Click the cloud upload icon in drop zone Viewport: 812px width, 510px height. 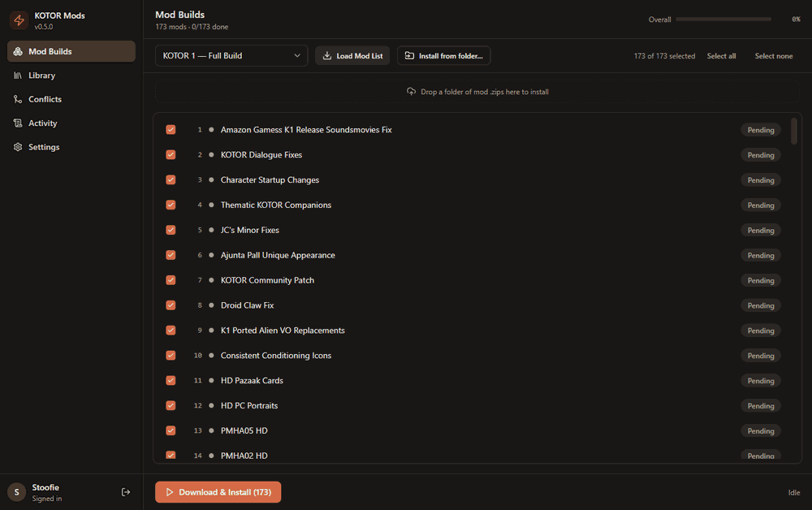point(411,92)
